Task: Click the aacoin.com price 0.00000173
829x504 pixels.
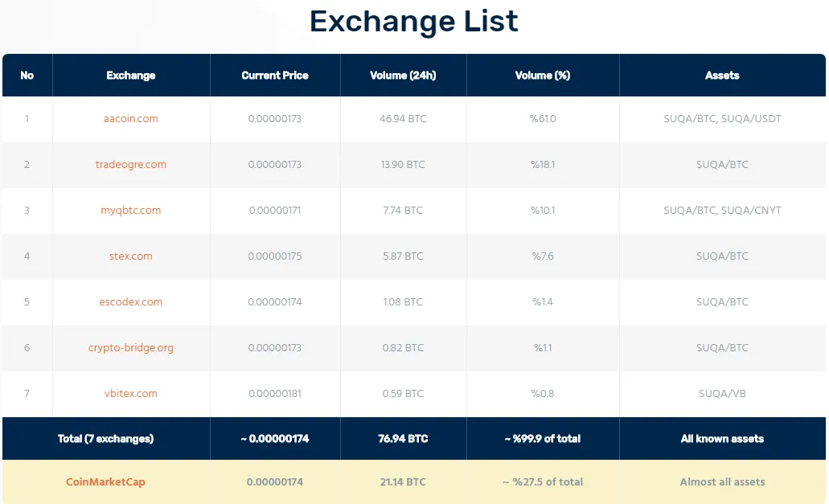Action: (x=275, y=119)
